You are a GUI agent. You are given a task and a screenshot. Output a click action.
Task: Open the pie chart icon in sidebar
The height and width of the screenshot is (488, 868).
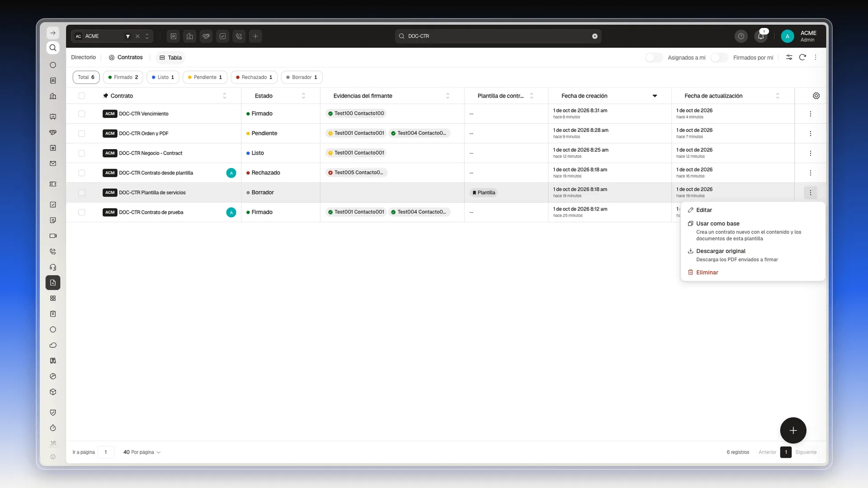point(53,376)
